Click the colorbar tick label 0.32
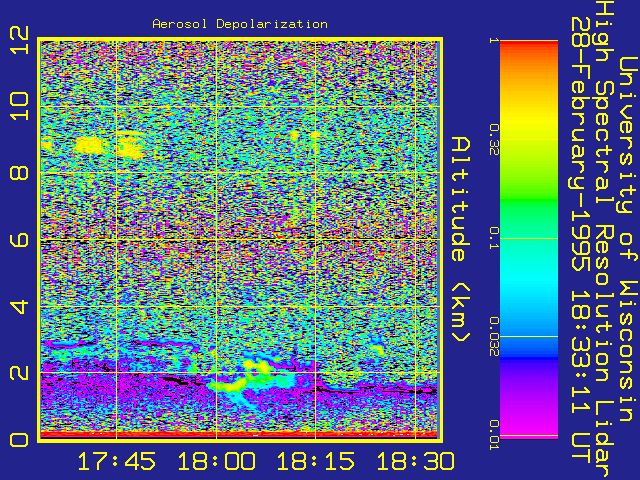The image size is (640, 480). pyautogui.click(x=494, y=139)
